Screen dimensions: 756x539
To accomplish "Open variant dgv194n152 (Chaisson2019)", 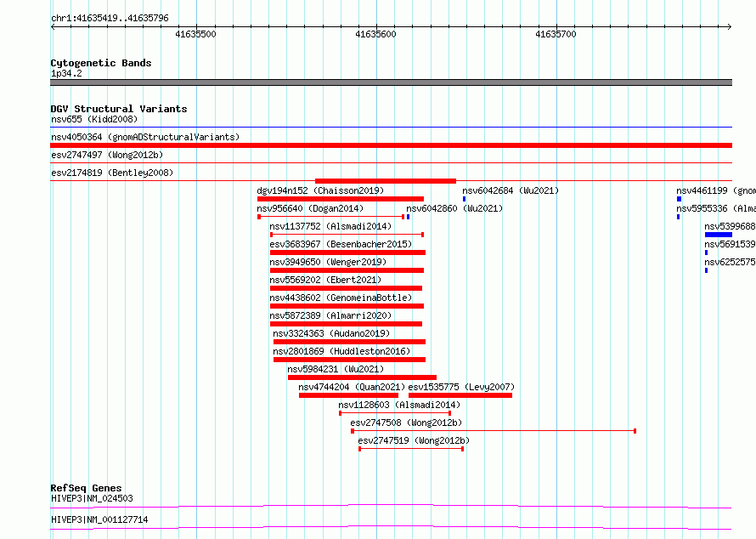I will pos(320,190).
